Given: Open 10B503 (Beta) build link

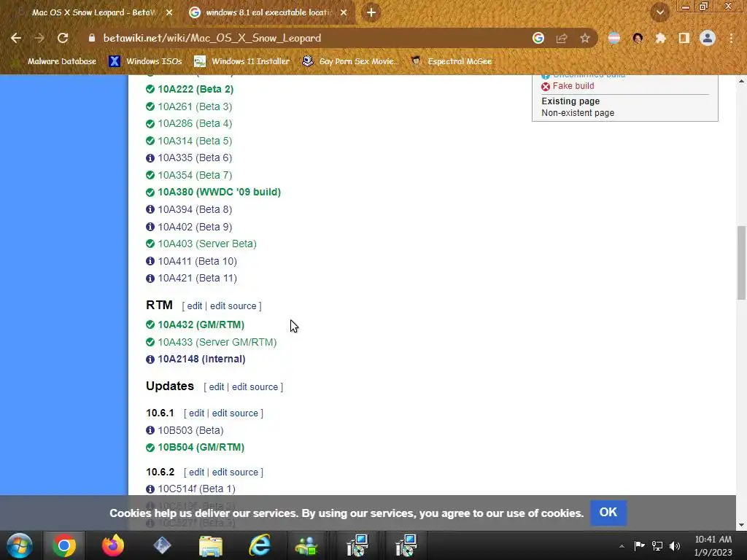Looking at the screenshot, I should point(190,430).
